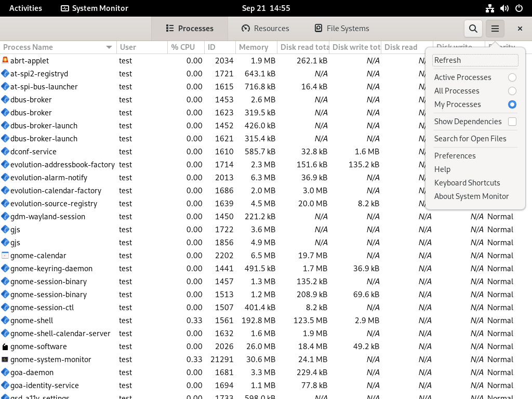Switch to the Resources tab

click(265, 29)
